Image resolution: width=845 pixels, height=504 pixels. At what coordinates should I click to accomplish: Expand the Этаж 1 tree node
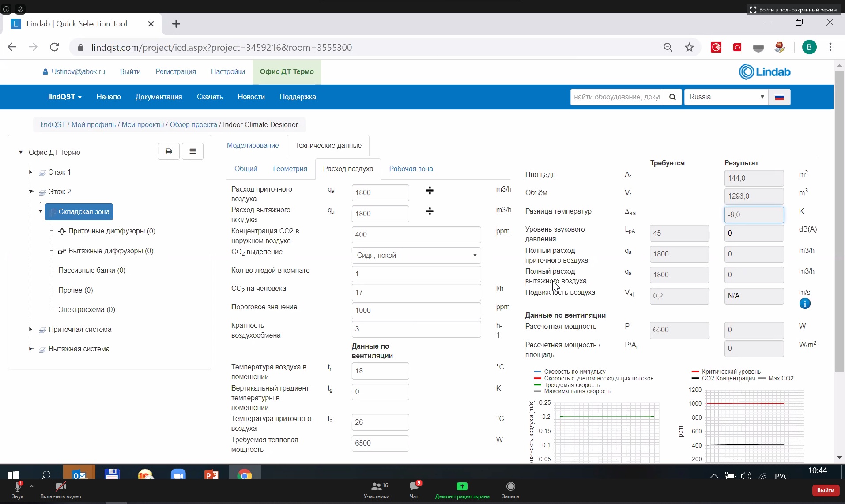(30, 172)
